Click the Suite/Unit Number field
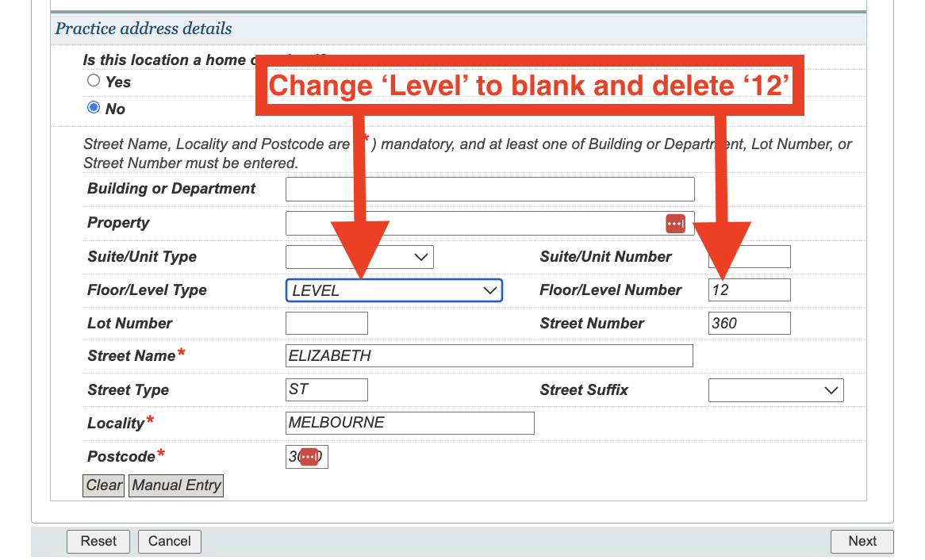Viewport: 925px width, 560px height. point(749,256)
